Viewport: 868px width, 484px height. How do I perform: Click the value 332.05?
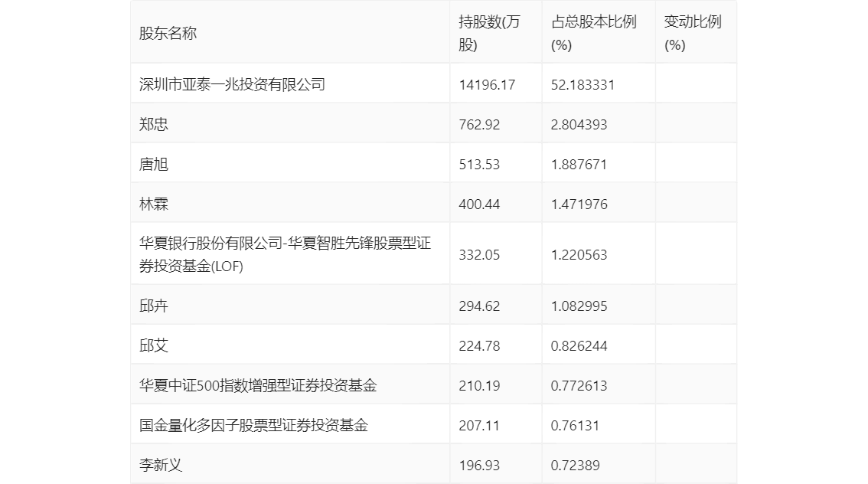(x=479, y=255)
